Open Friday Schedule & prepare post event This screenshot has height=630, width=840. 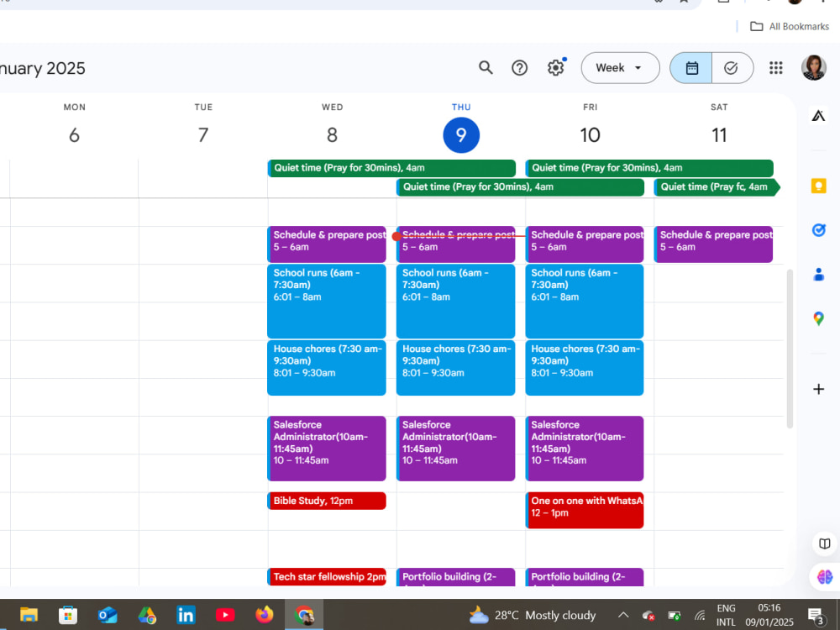click(x=585, y=244)
